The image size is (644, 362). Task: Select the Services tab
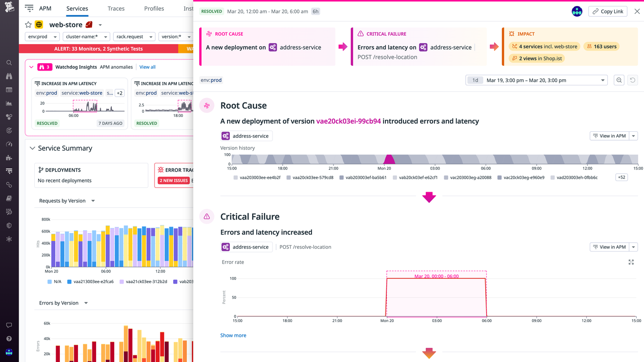[77, 8]
